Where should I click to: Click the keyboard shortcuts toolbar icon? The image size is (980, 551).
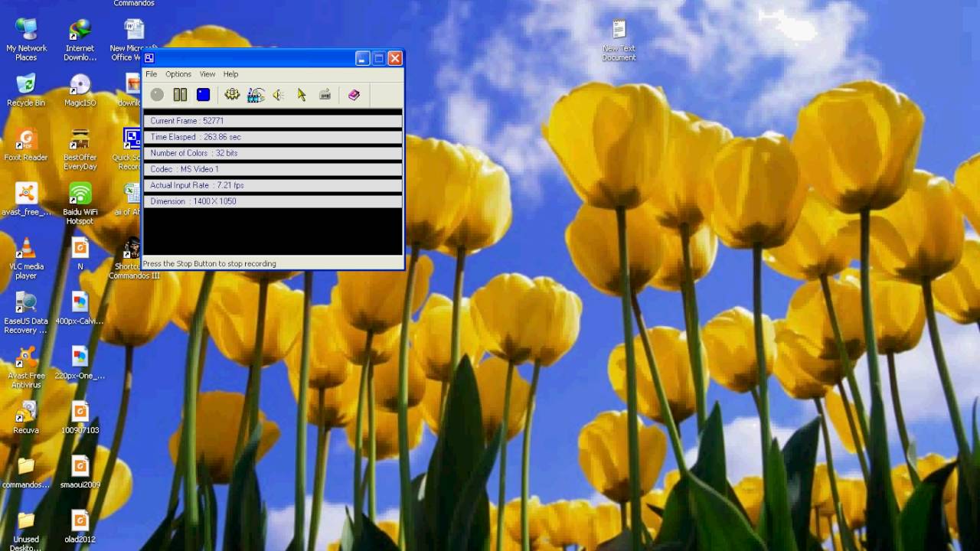click(325, 95)
